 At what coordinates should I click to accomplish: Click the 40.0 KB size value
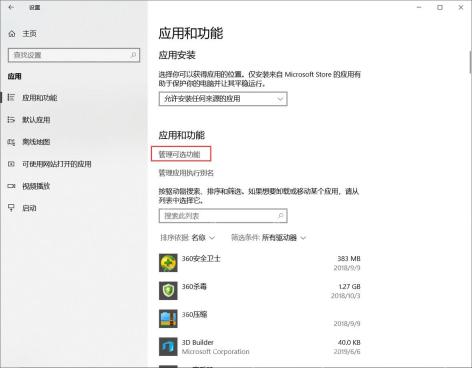coord(349,343)
